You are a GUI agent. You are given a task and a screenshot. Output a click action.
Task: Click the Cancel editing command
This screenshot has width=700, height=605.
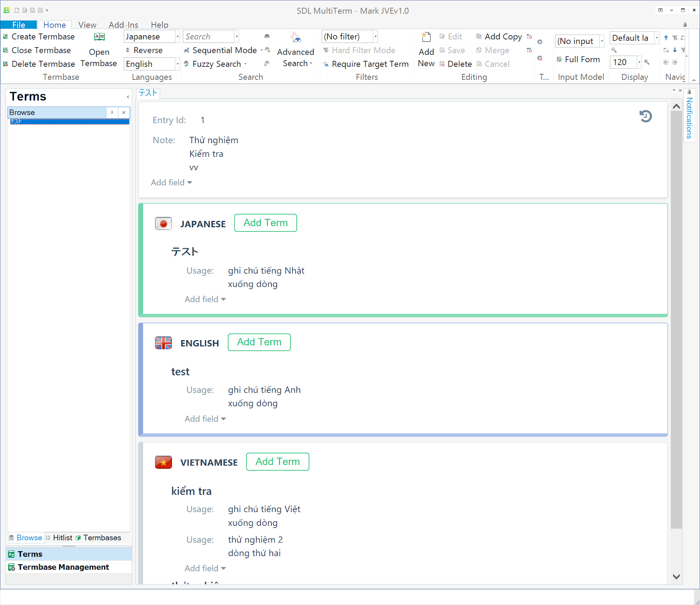[x=493, y=64]
